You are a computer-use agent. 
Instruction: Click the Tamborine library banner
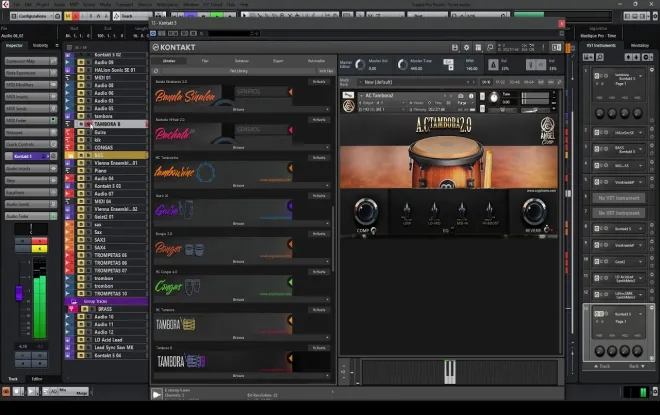223,171
